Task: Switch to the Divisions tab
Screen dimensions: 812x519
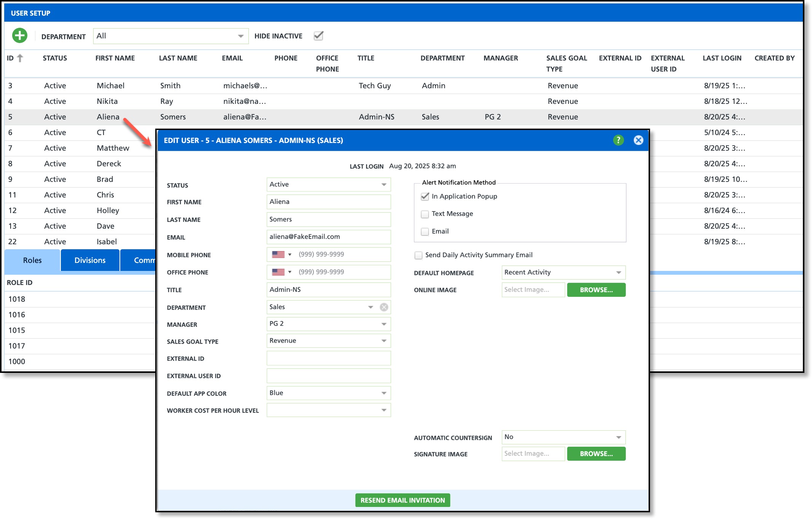Action: (90, 260)
